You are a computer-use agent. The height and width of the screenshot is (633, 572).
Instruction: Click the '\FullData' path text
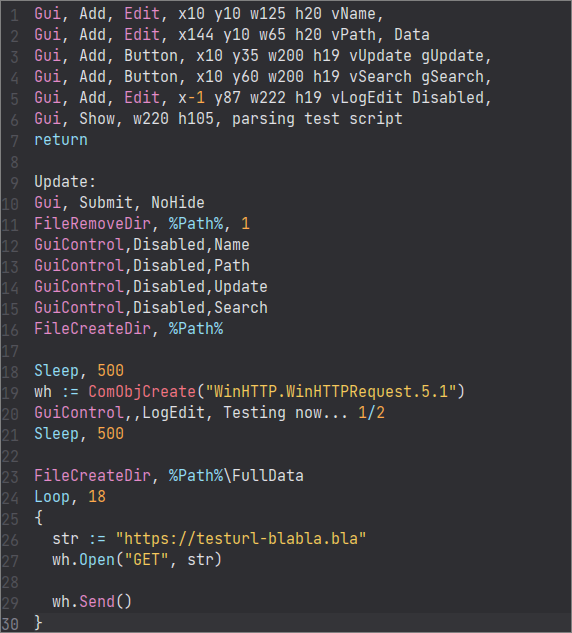264,476
